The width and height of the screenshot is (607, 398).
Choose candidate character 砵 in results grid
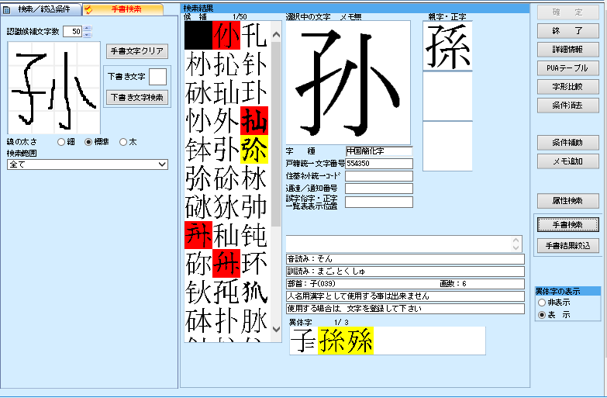(x=198, y=321)
